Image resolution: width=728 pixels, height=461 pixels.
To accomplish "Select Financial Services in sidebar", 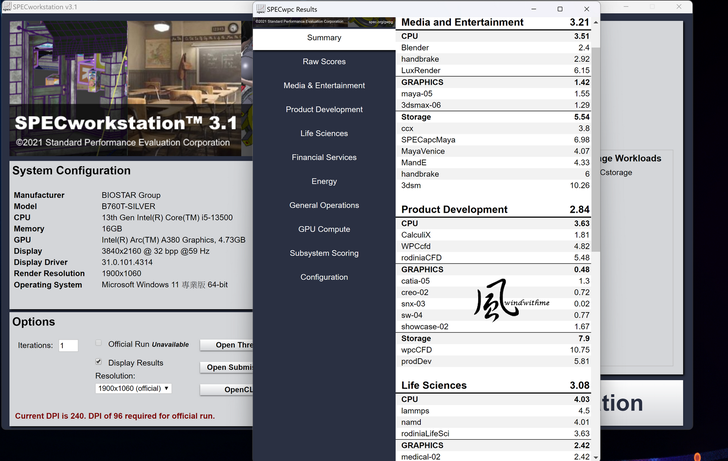I will (324, 157).
